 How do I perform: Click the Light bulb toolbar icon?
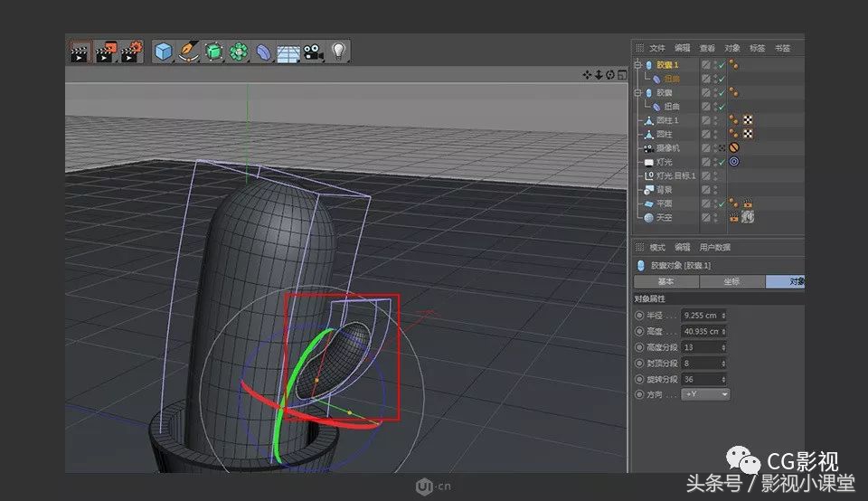(338, 52)
